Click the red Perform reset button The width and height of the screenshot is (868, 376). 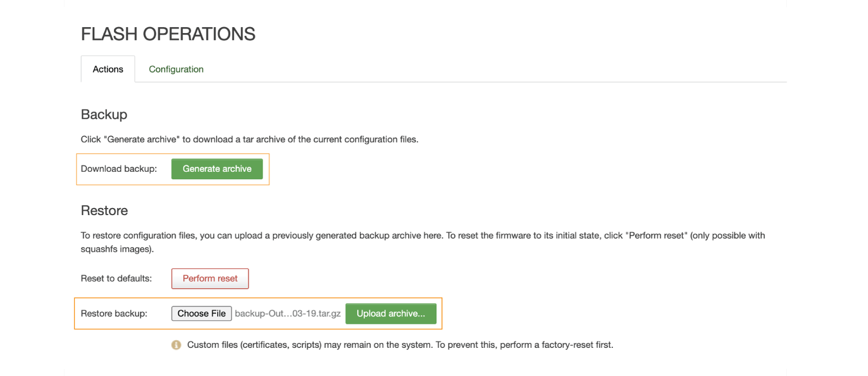coord(210,278)
